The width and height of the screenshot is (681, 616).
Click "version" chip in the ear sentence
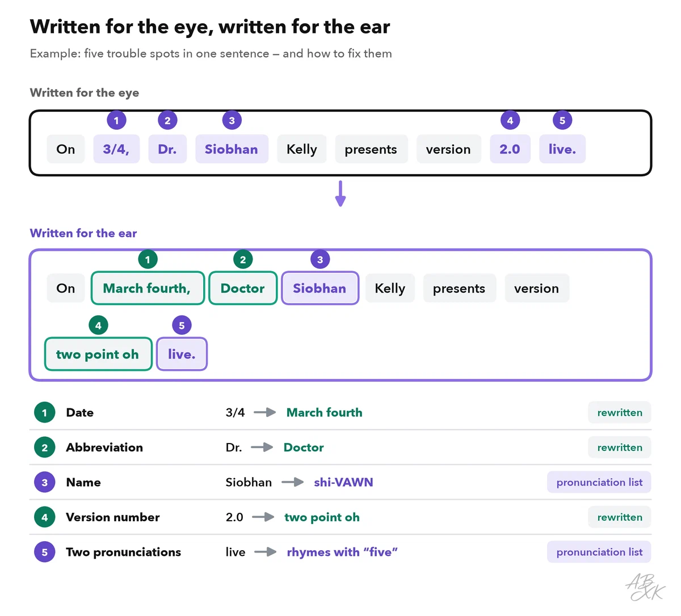click(x=536, y=288)
